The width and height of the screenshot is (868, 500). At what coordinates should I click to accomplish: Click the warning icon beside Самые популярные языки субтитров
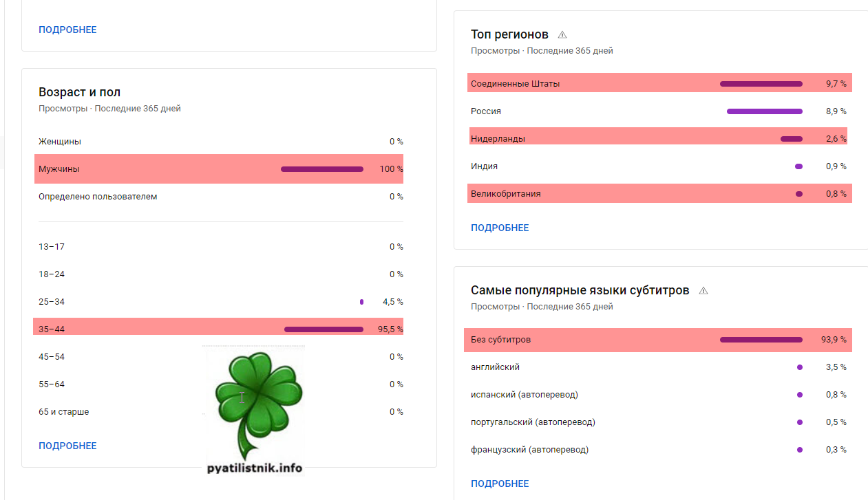pyautogui.click(x=703, y=291)
